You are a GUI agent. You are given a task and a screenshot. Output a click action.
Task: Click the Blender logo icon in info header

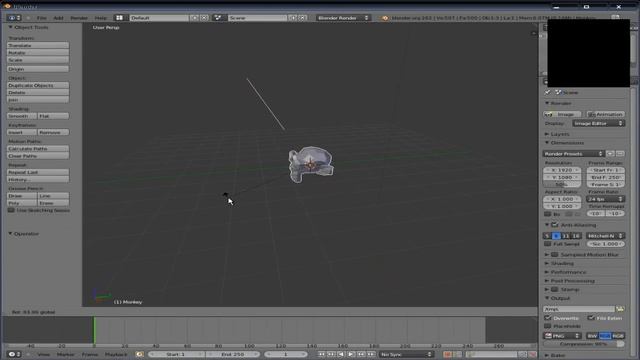(385, 18)
